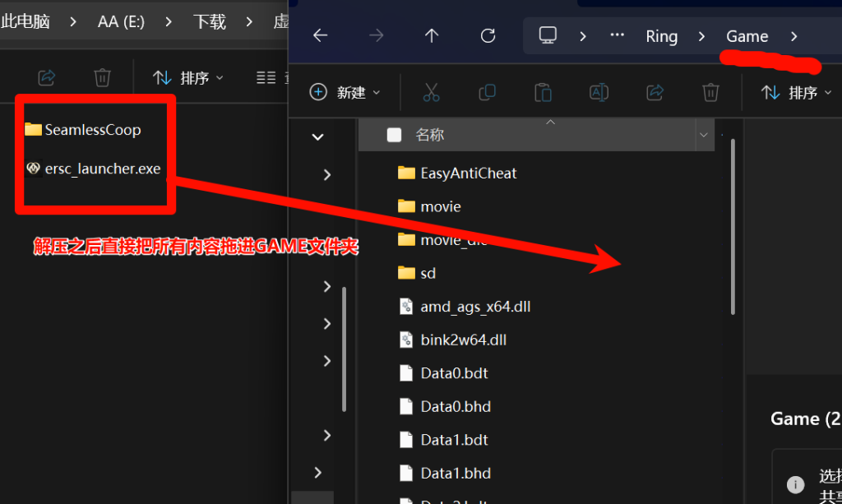Viewport: 842px width, 504px height.
Task: Click the bink2w64.dll file icon
Action: [406, 340]
